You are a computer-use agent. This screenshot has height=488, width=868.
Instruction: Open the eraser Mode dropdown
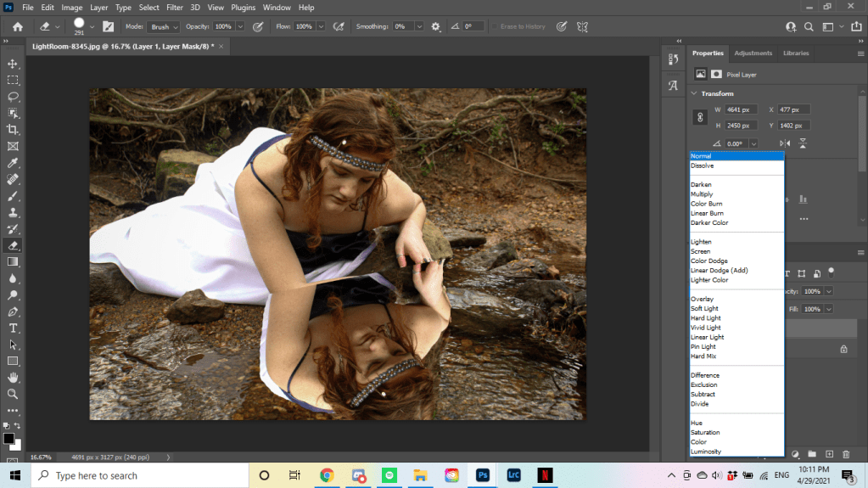(x=164, y=27)
